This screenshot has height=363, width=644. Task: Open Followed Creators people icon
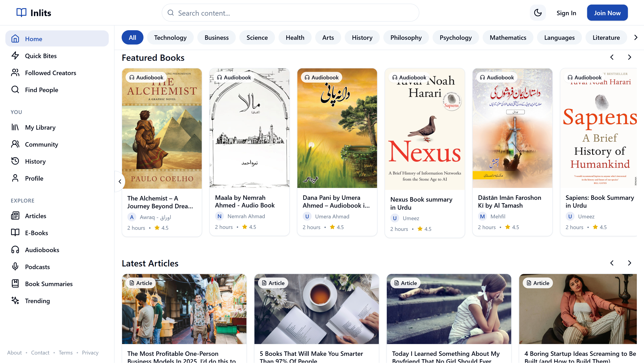pos(15,73)
